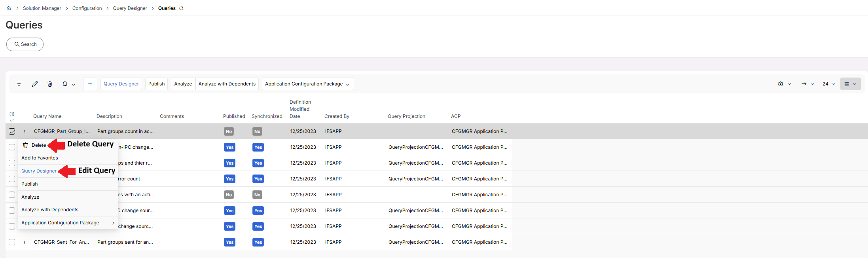
Task: Expand Application Configuration Package submenu arrow
Action: point(113,223)
